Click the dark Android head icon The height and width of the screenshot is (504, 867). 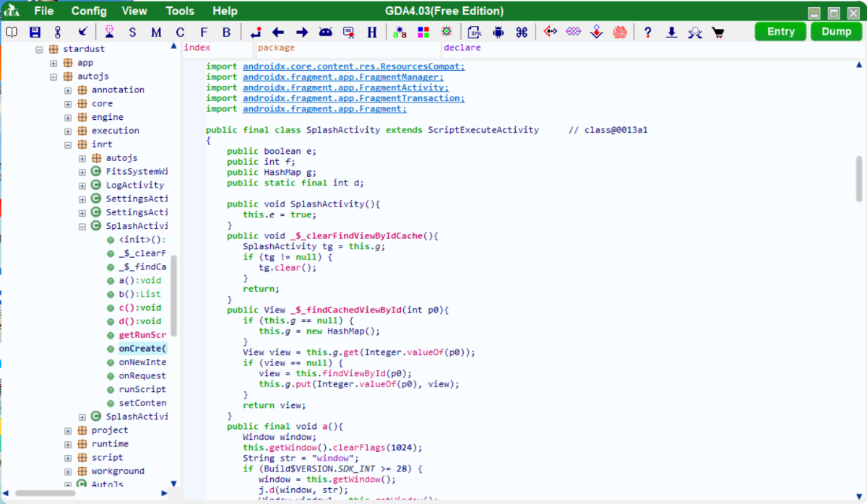click(x=325, y=32)
